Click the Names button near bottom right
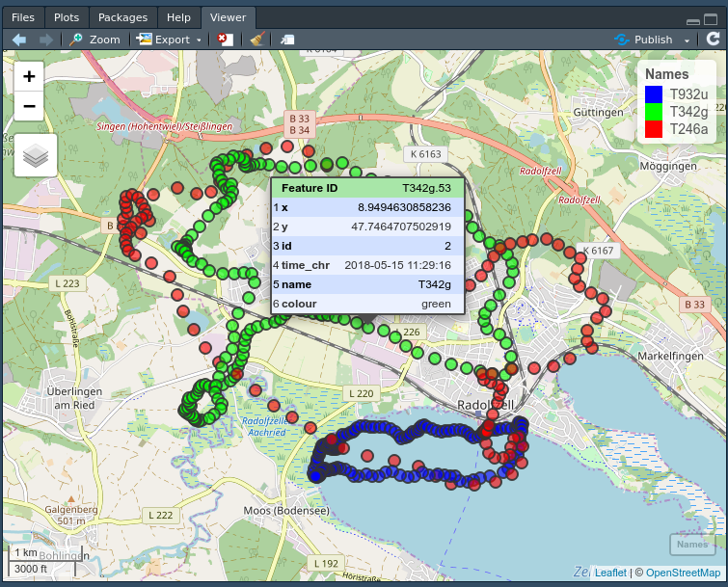728x587 pixels. [692, 545]
